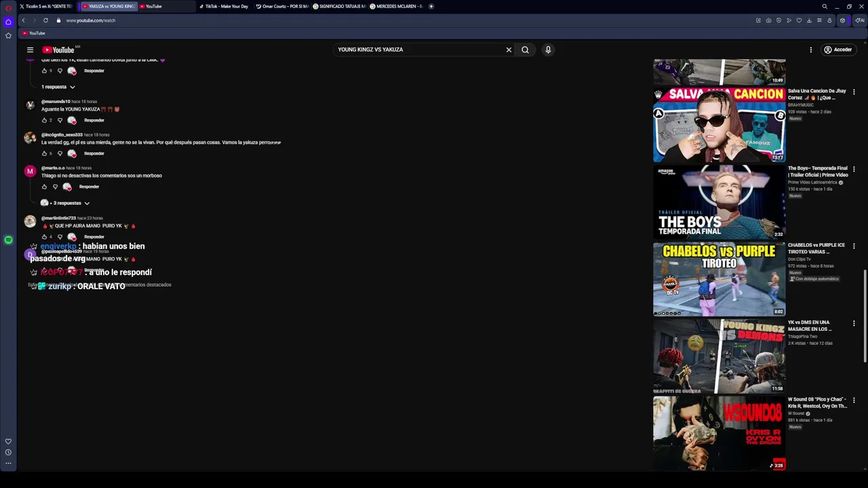Open sidebar history clock icon

[8, 452]
